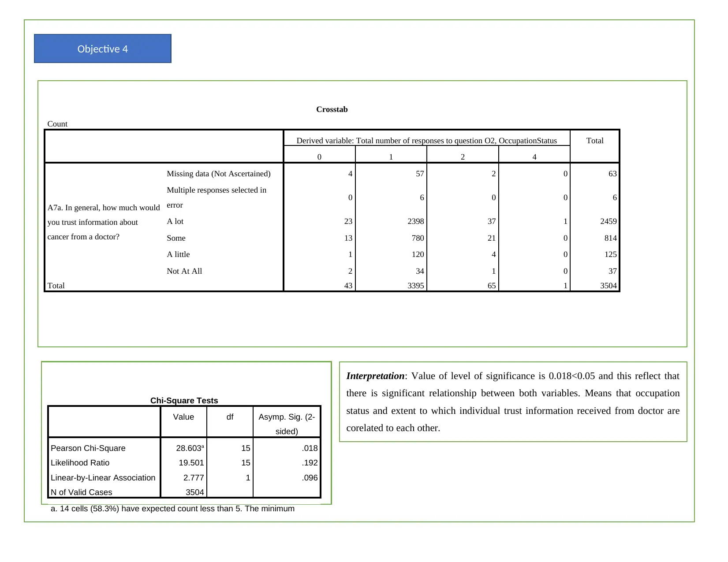Viewport: 728px width, 562px height.
Task: Select the A lot row label
Action: click(175, 221)
